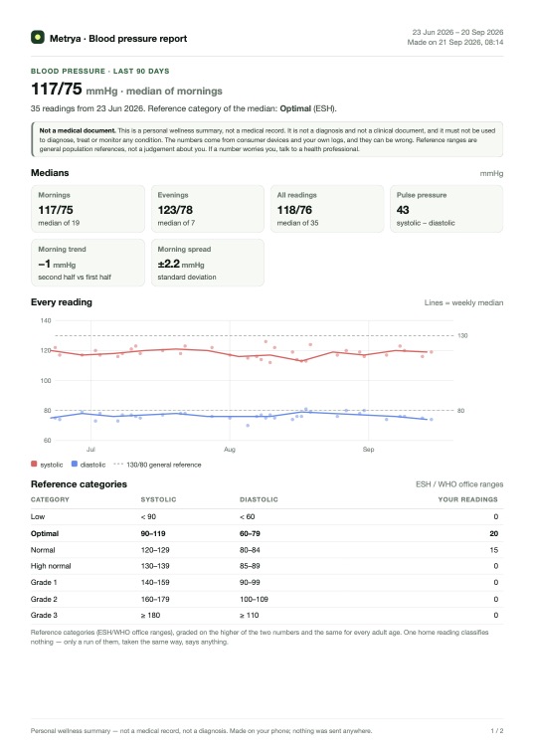Click the 'Grade 1' row label
Screen dimensions: 534x756
pyautogui.click(x=44, y=583)
